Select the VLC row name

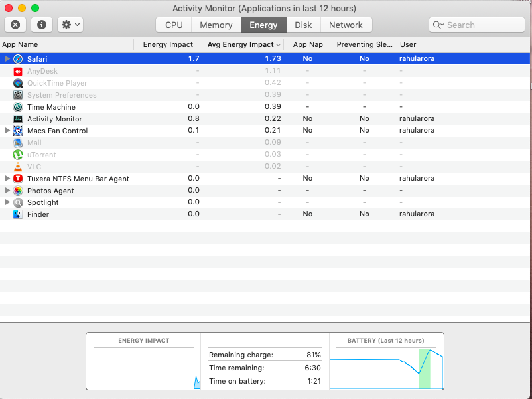[34, 167]
